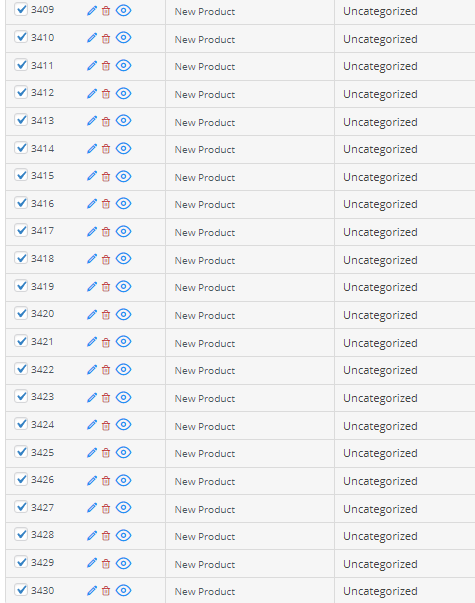The height and width of the screenshot is (603, 475).
Task: Click the Uncategorized category for product 3415
Action: click(x=380, y=177)
